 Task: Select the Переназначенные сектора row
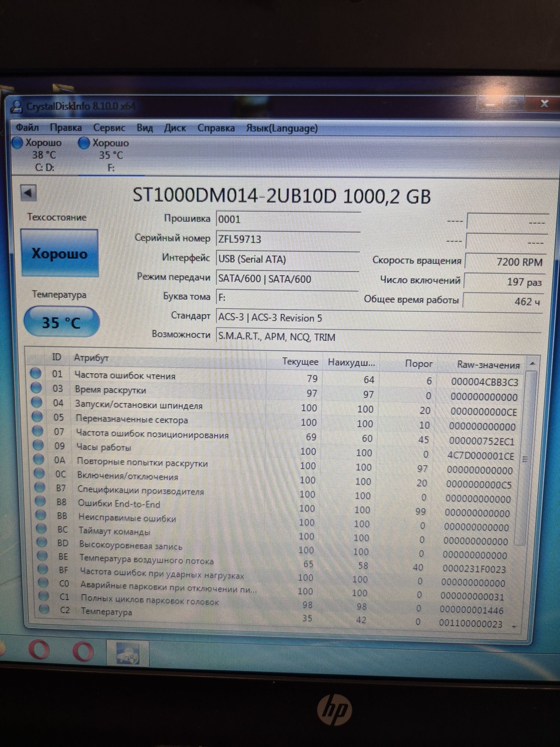coord(276,421)
